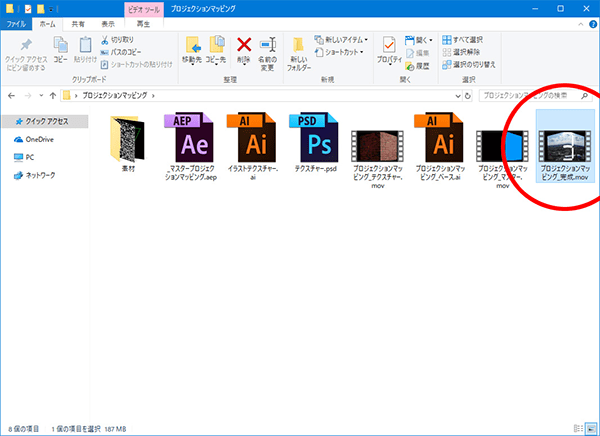Open the Video Tools (ビデオ ツール) tab
This screenshot has height=436, width=600.
pyautogui.click(x=144, y=10)
